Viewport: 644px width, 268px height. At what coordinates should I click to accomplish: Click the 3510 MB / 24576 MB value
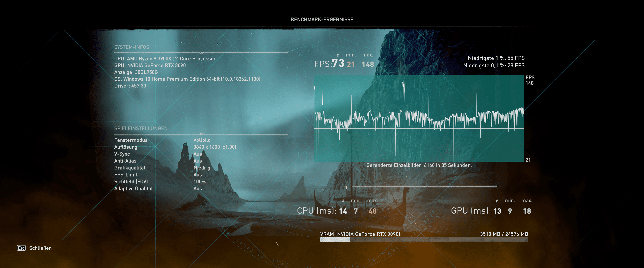coord(504,234)
